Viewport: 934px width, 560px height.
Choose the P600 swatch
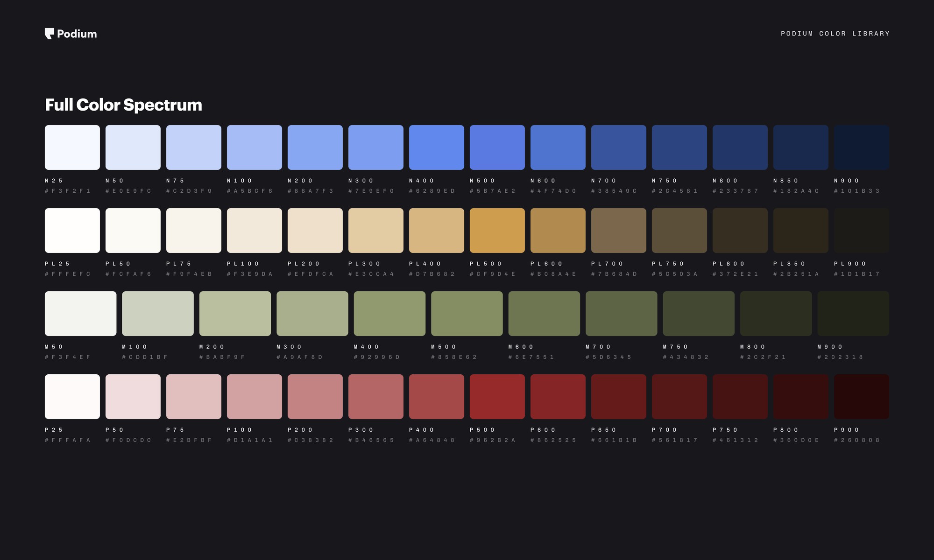558,397
